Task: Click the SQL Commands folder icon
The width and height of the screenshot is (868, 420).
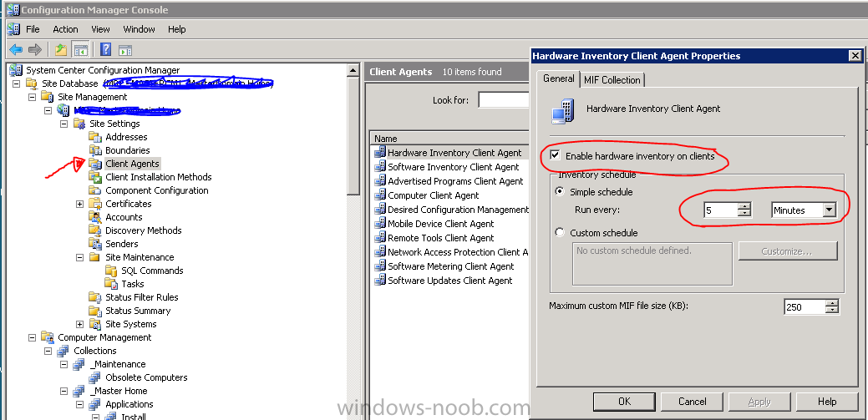Action: point(112,271)
